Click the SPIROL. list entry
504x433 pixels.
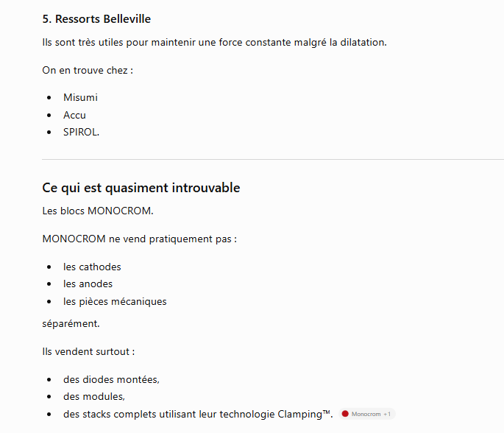coord(82,133)
